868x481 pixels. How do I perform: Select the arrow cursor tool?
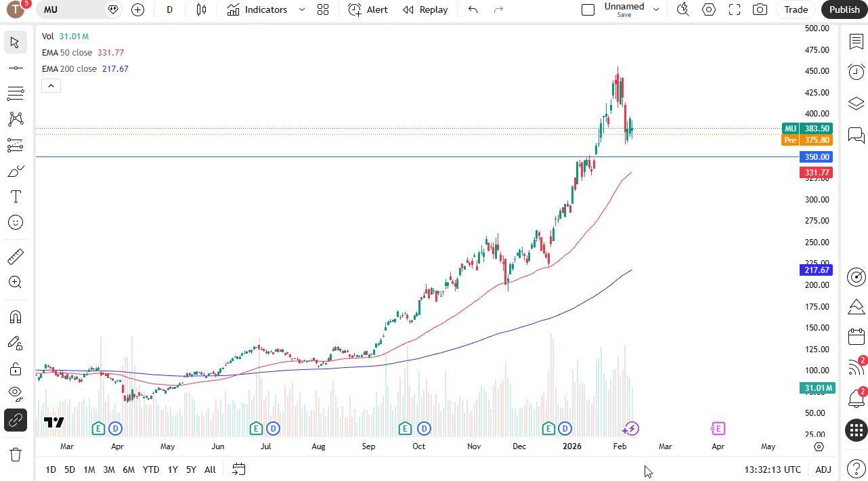tap(15, 42)
